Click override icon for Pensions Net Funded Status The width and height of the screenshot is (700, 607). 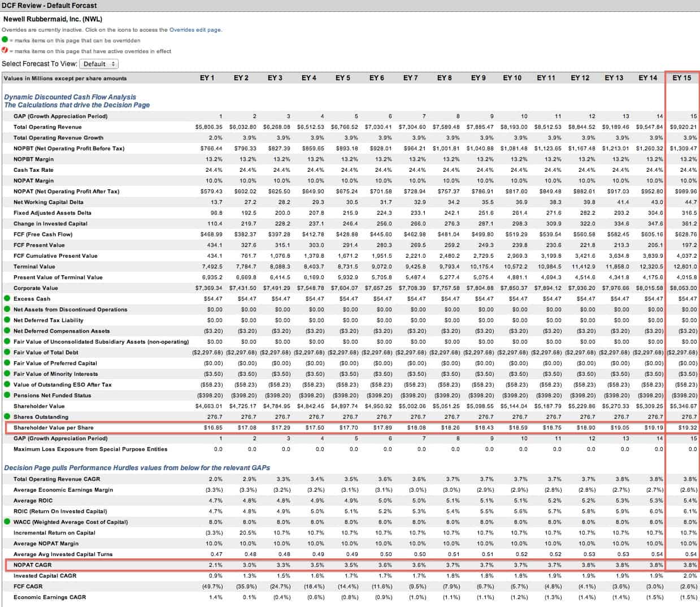(7, 395)
